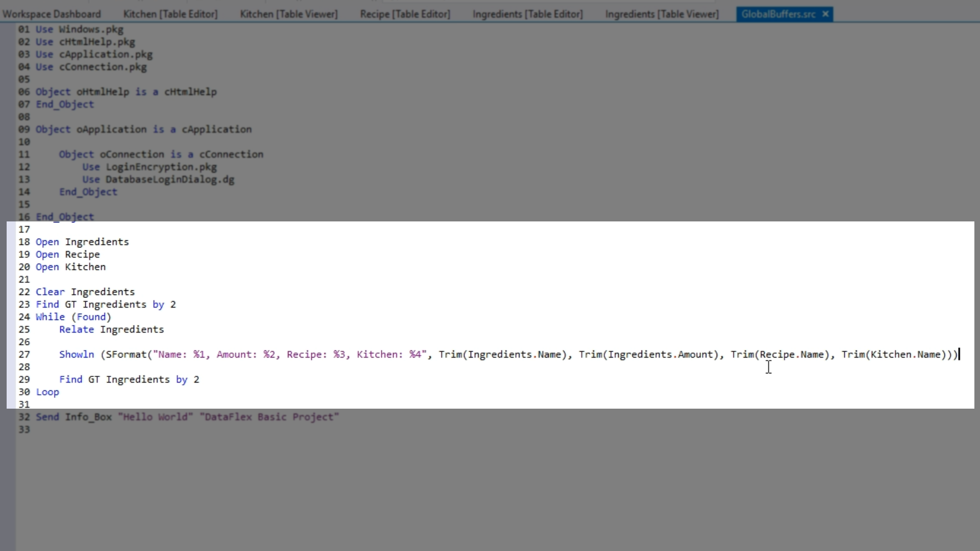Click the 'Use DatabaseLoginDialog.dg' line
Screen dimensions: 980x551
158,180
